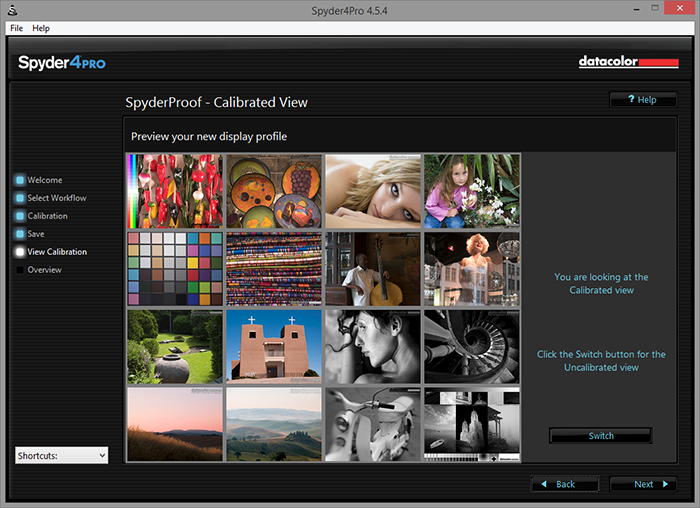
Task: Select the adobe church photo thumbnail
Action: [273, 347]
